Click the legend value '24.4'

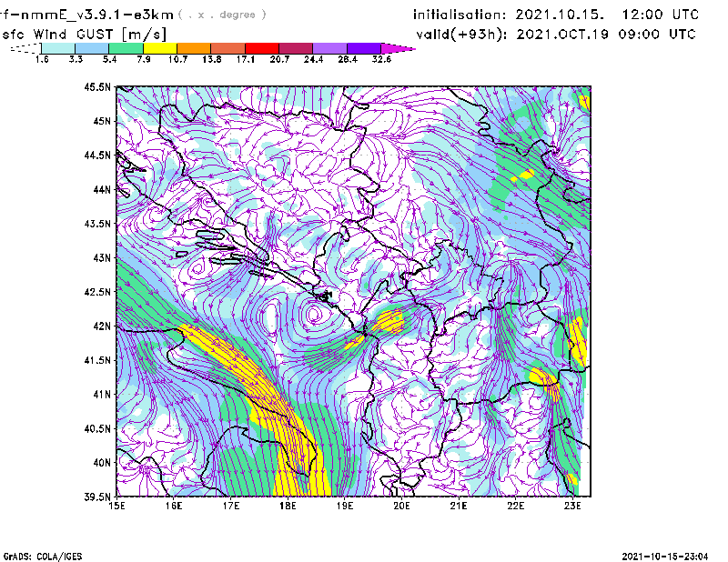[x=313, y=59]
